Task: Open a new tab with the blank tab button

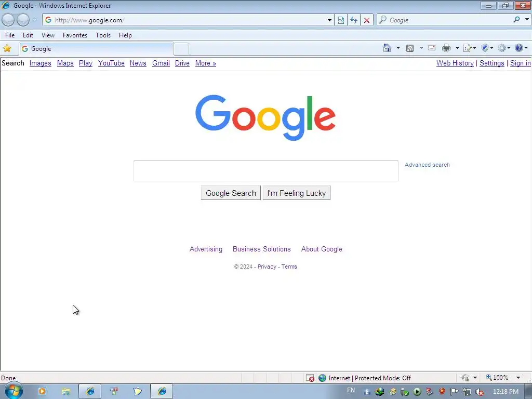Action: [181, 49]
